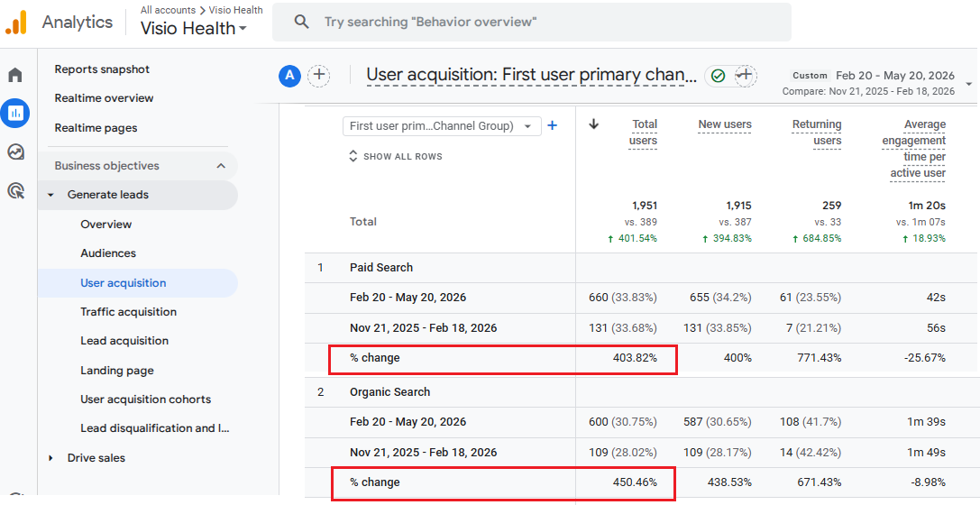This screenshot has width=980, height=505.
Task: Click the report title User acquisition
Action: point(531,75)
